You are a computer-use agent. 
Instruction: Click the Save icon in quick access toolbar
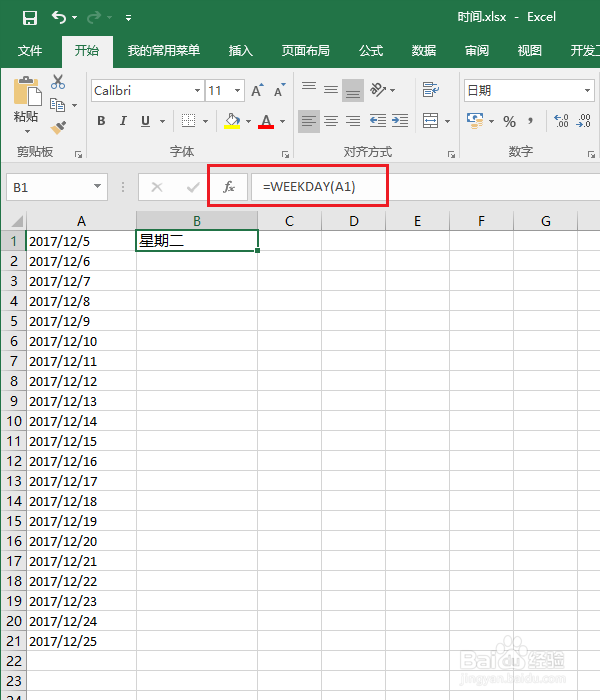pyautogui.click(x=29, y=18)
